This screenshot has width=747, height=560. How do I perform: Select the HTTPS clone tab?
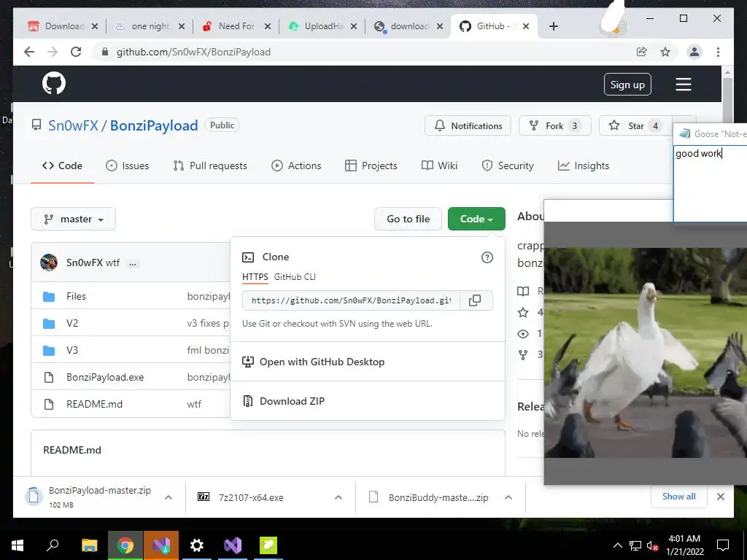255,277
